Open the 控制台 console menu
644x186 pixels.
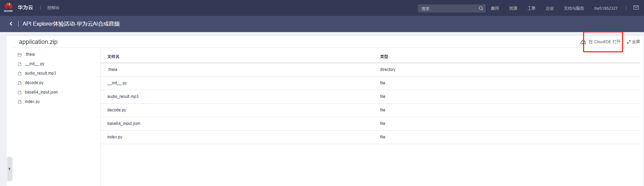[x=53, y=8]
